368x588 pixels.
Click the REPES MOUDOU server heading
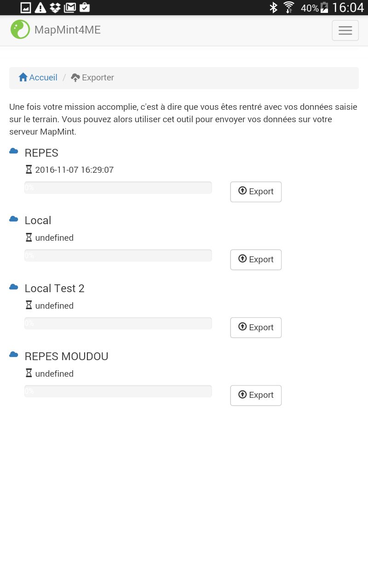tap(66, 356)
